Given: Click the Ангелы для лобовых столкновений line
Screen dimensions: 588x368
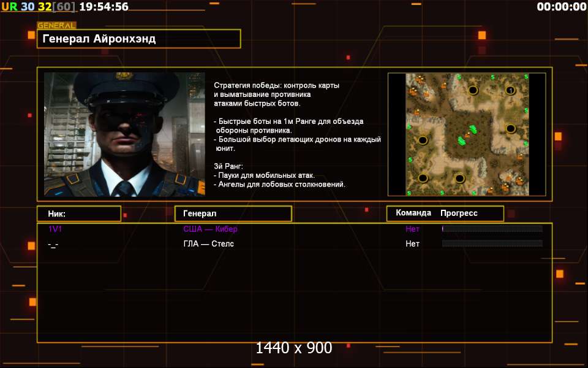Looking at the screenshot, I should tap(279, 185).
